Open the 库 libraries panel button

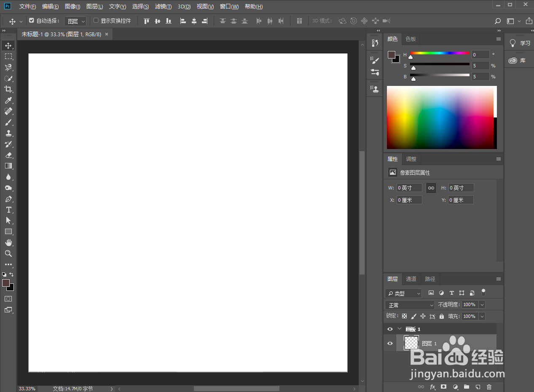(518, 60)
